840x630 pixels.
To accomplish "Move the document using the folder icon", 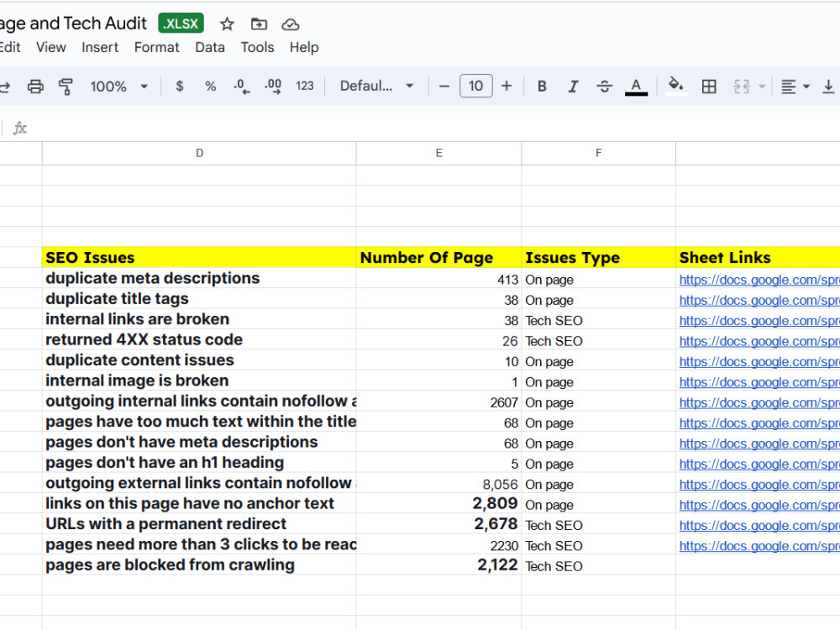I will [x=259, y=24].
